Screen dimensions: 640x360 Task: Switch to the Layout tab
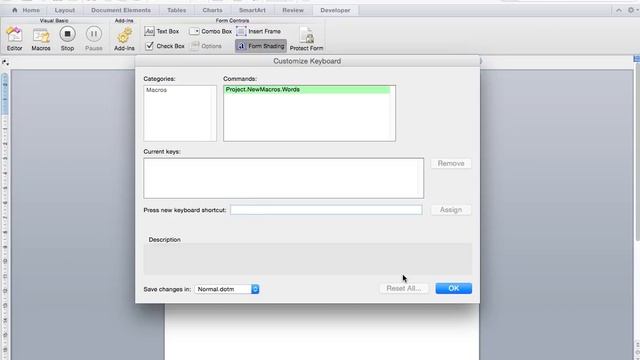point(65,10)
